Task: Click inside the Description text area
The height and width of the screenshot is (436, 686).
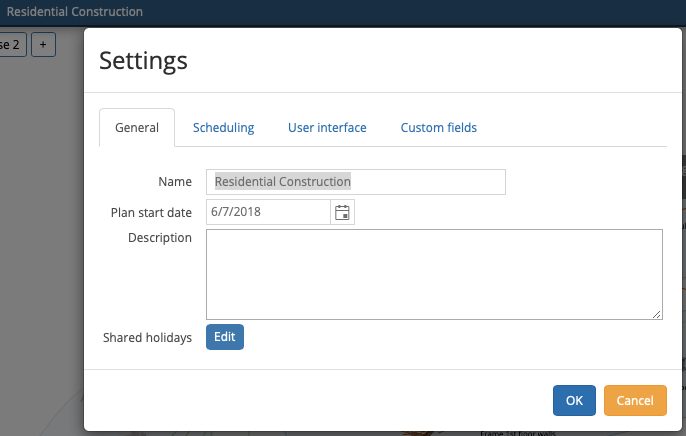Action: [x=434, y=275]
